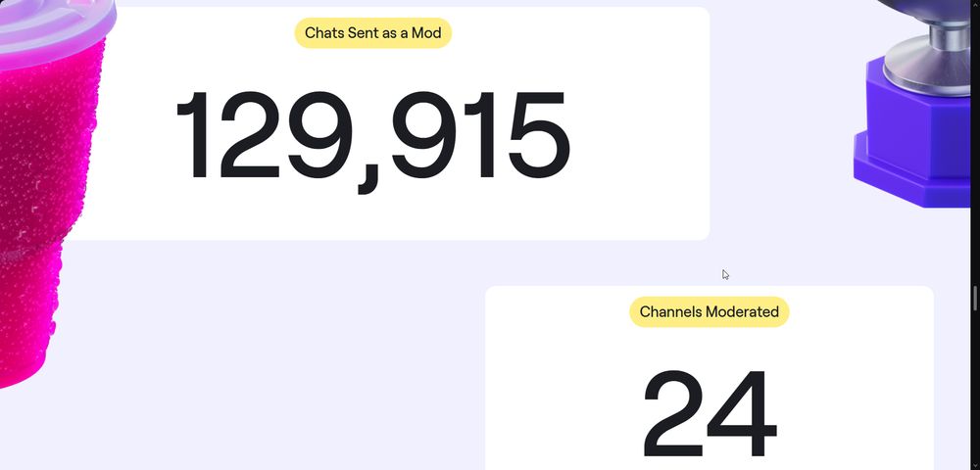This screenshot has height=470, width=980.
Task: Click scrollbar track below the thumb
Action: coord(975,387)
